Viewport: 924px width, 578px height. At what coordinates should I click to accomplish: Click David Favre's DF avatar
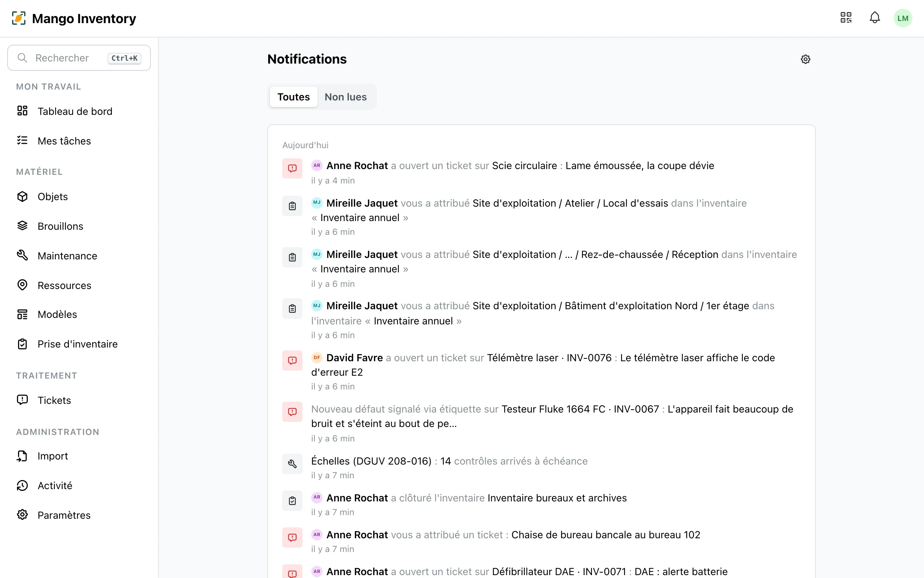[317, 358]
